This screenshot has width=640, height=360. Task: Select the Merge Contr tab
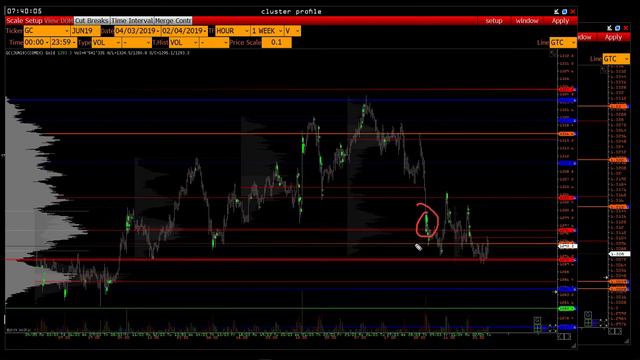(173, 20)
